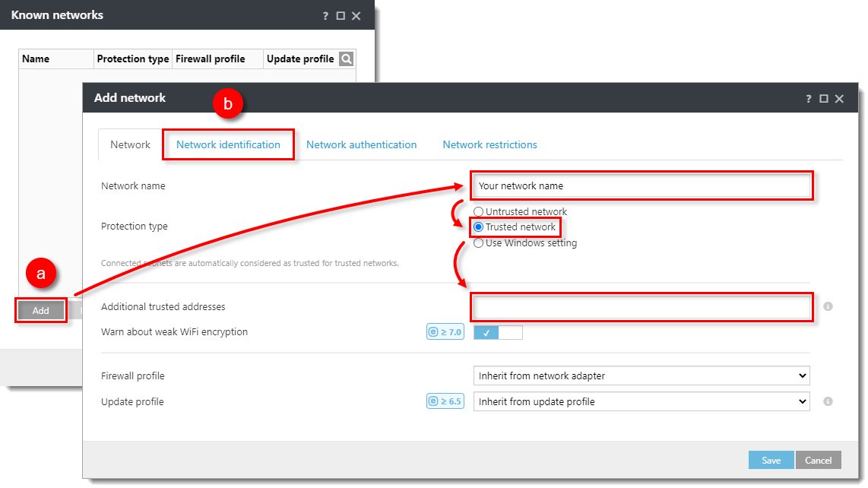Open the Network restrictions tab

coord(489,144)
